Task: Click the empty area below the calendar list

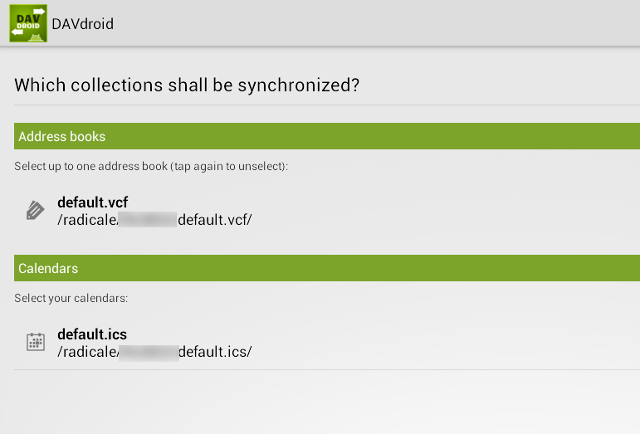Action: [x=327, y=402]
